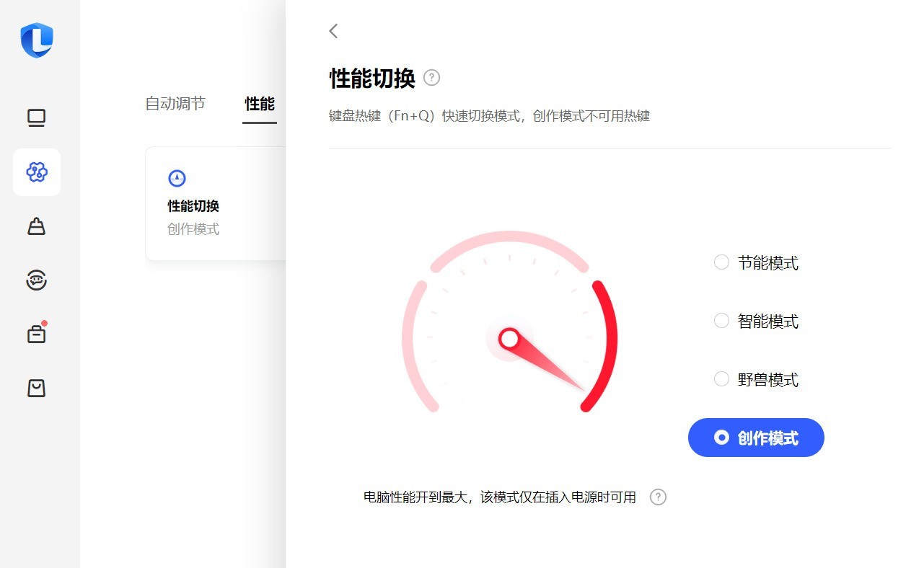The width and height of the screenshot is (924, 568).
Task: Click the Fn+Q hotkey description text
Action: (x=489, y=116)
